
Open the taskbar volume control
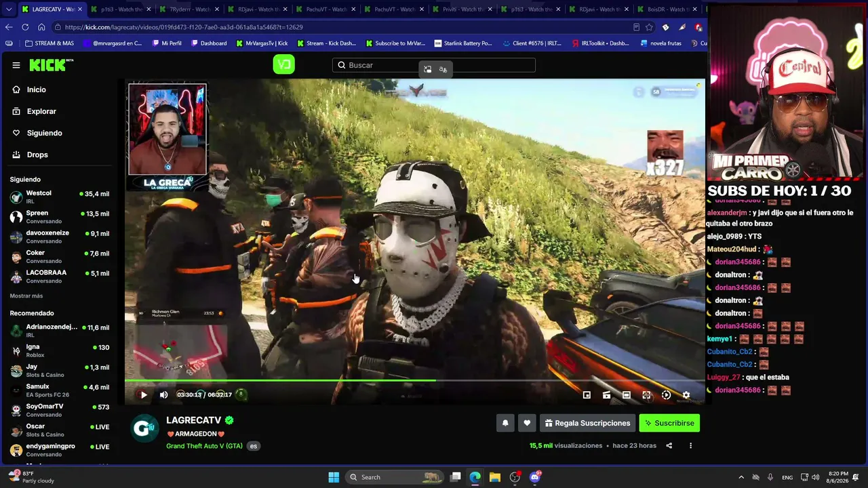815,477
